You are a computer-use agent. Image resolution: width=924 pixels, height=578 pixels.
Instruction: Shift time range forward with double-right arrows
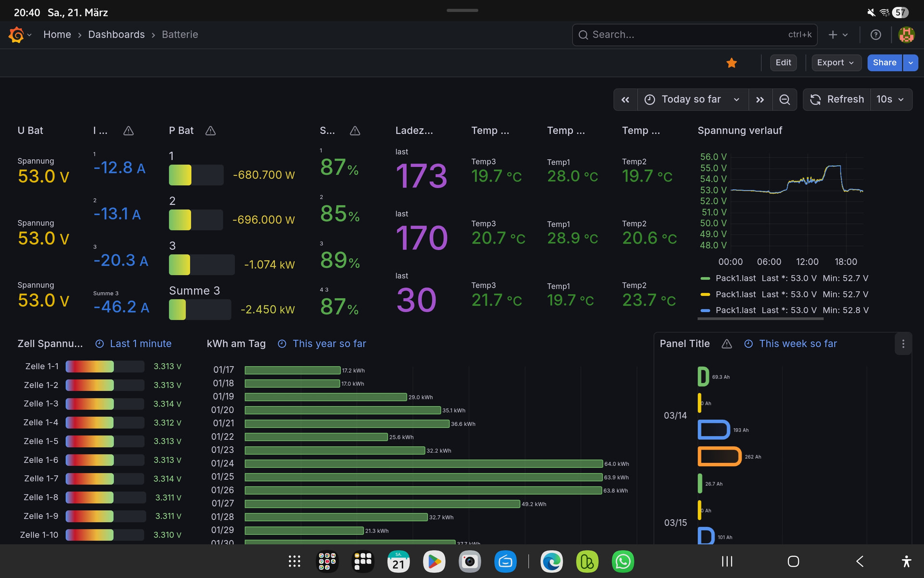(x=760, y=100)
